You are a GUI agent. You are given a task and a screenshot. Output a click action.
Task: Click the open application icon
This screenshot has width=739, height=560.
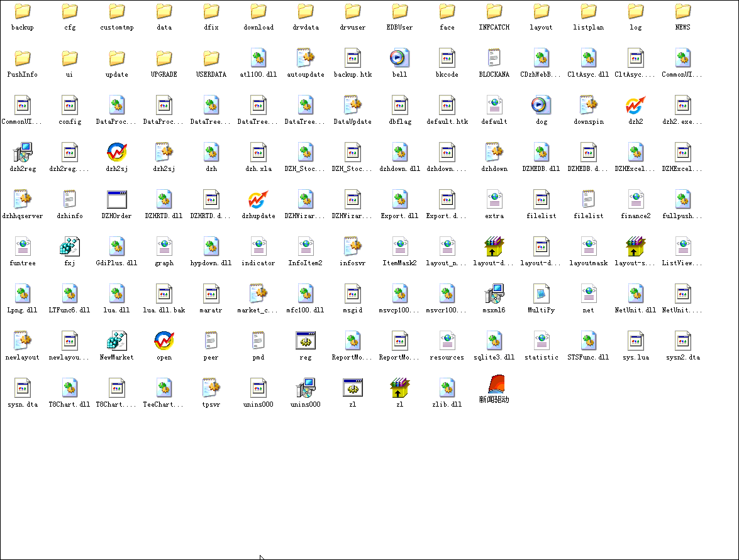pyautogui.click(x=164, y=341)
